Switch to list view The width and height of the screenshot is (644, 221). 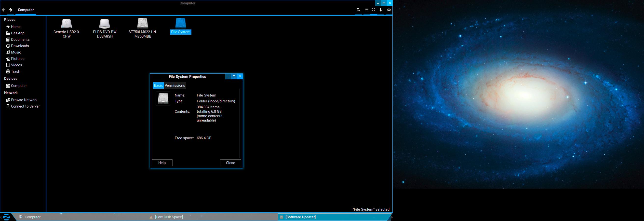367,10
